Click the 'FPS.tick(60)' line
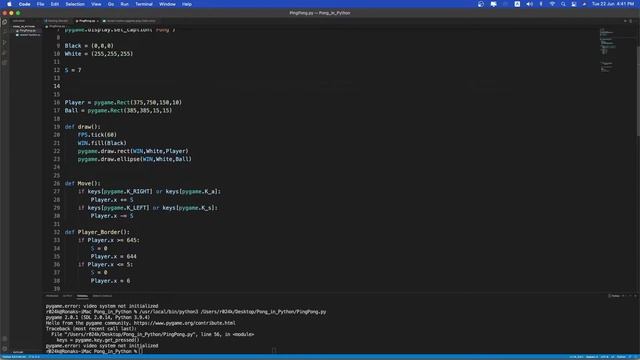640x360 pixels. [x=97, y=135]
